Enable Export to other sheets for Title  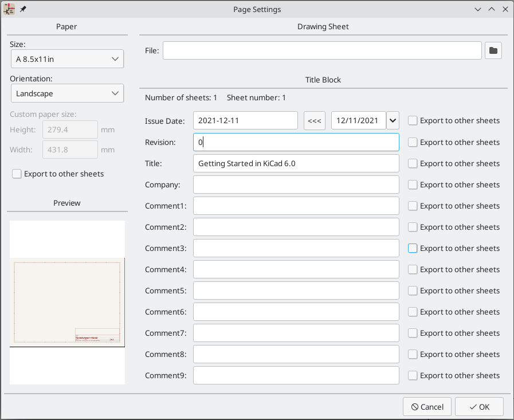click(412, 163)
